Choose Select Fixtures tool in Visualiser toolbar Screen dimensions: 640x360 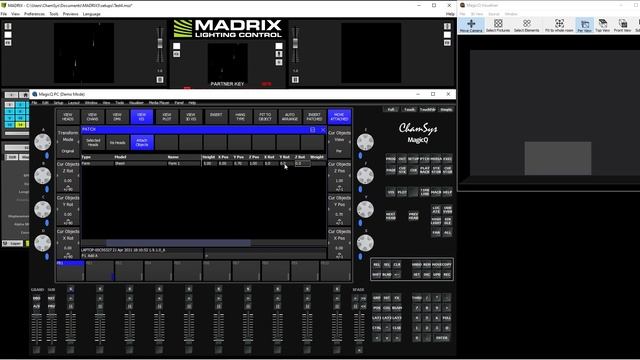tap(498, 25)
